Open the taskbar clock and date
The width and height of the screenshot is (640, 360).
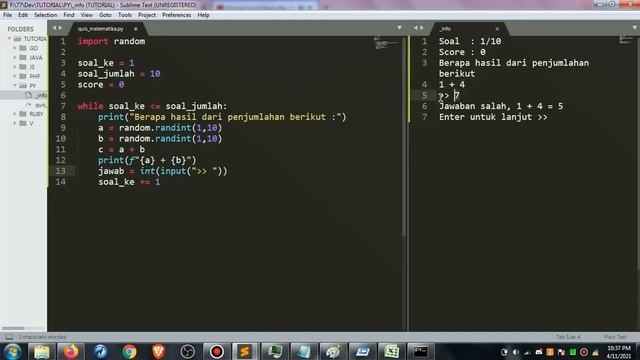[x=619, y=352]
